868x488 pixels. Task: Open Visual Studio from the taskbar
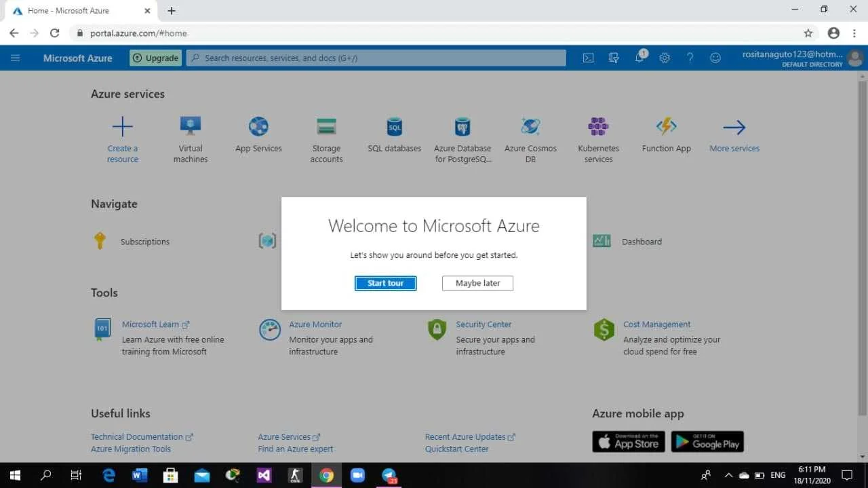[264, 476]
